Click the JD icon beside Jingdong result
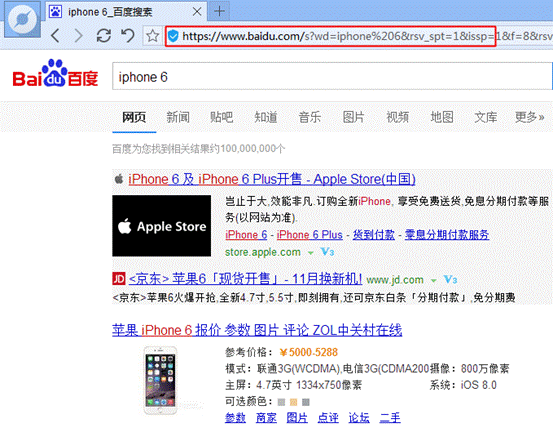 (118, 279)
